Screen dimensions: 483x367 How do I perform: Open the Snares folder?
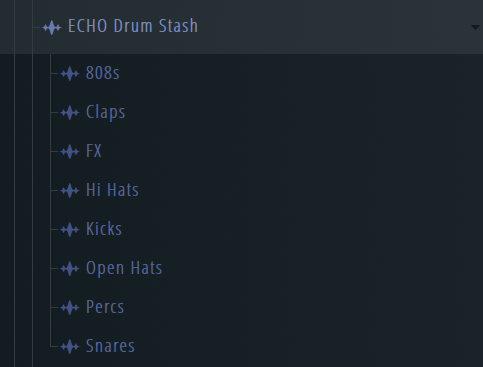click(110, 346)
